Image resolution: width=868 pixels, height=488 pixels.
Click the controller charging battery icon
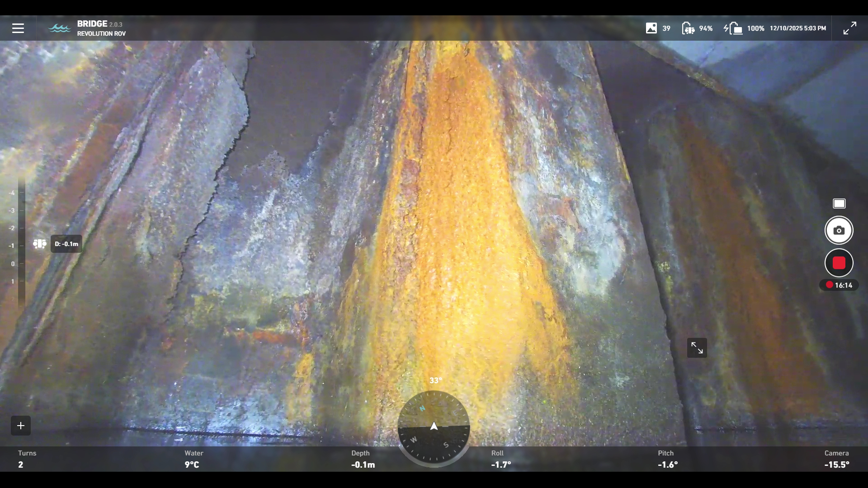click(x=733, y=28)
